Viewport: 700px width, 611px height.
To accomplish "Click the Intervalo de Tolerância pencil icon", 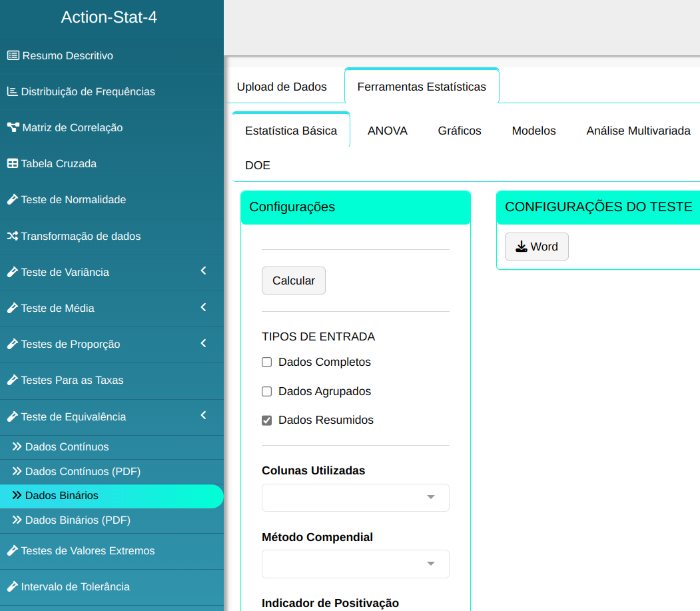I will [12, 587].
